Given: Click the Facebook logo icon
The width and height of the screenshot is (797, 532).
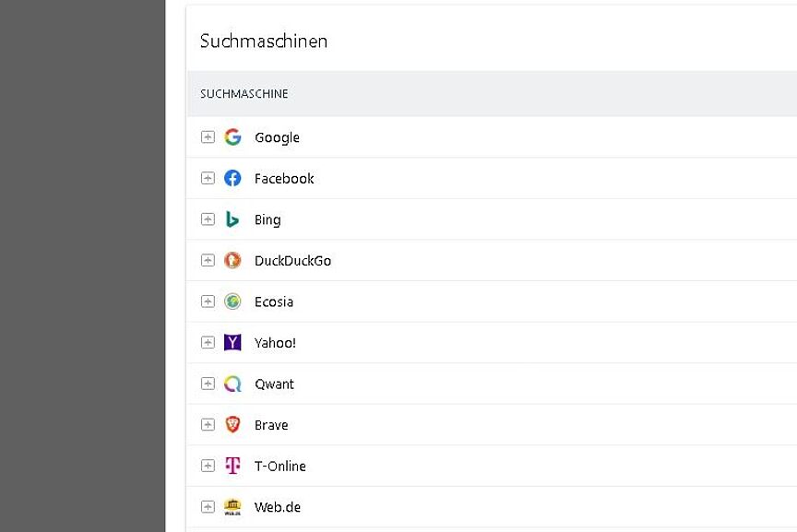Looking at the screenshot, I should point(232,178).
